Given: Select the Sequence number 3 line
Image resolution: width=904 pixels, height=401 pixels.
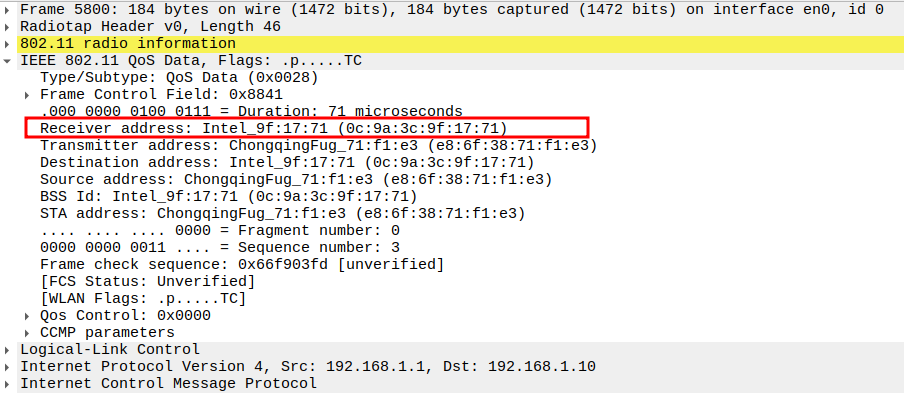Looking at the screenshot, I should [220, 247].
